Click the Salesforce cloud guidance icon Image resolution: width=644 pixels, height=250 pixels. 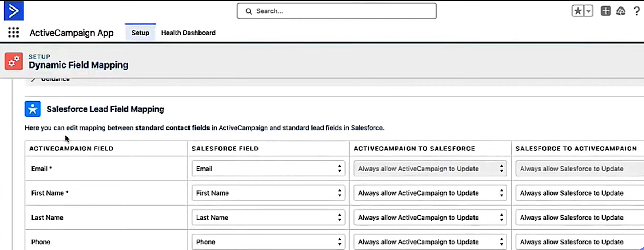(x=621, y=11)
